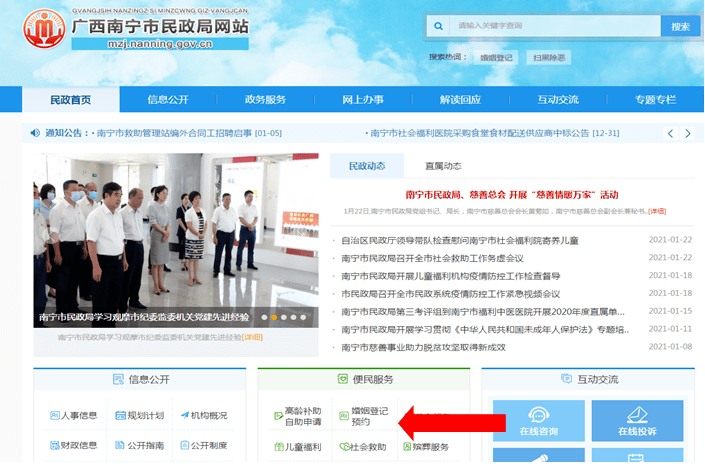Click the 搜索 button

pos(680,26)
